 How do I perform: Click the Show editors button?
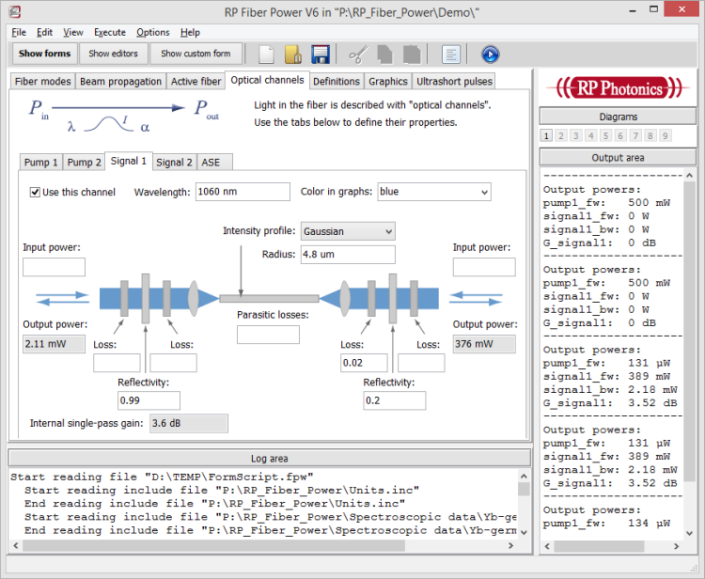113,53
